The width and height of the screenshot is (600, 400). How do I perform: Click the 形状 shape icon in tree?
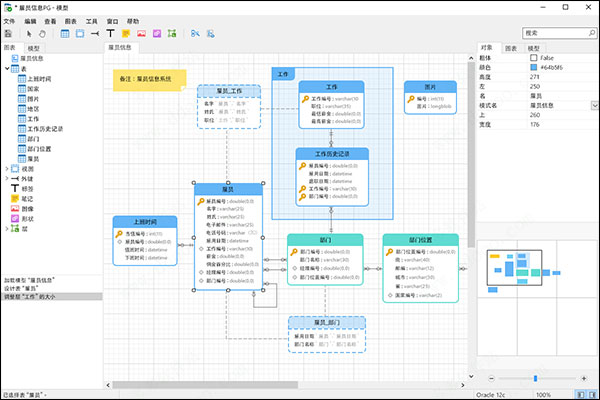point(15,219)
